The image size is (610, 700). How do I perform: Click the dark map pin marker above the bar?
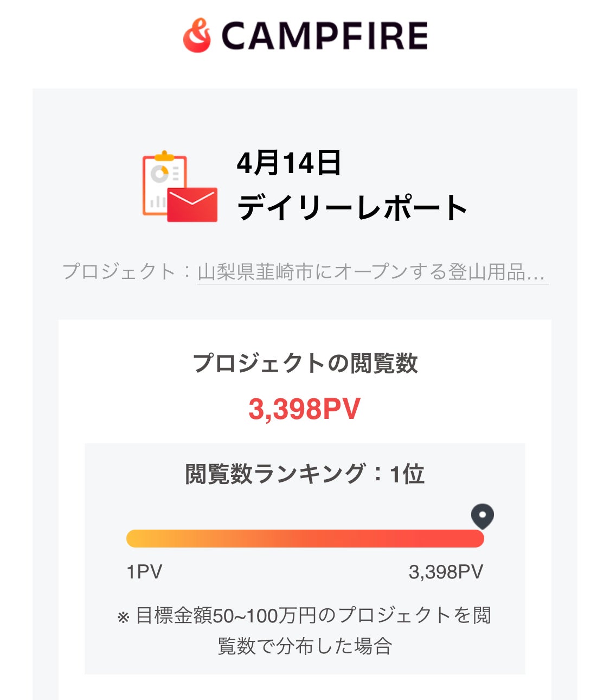pos(482,516)
